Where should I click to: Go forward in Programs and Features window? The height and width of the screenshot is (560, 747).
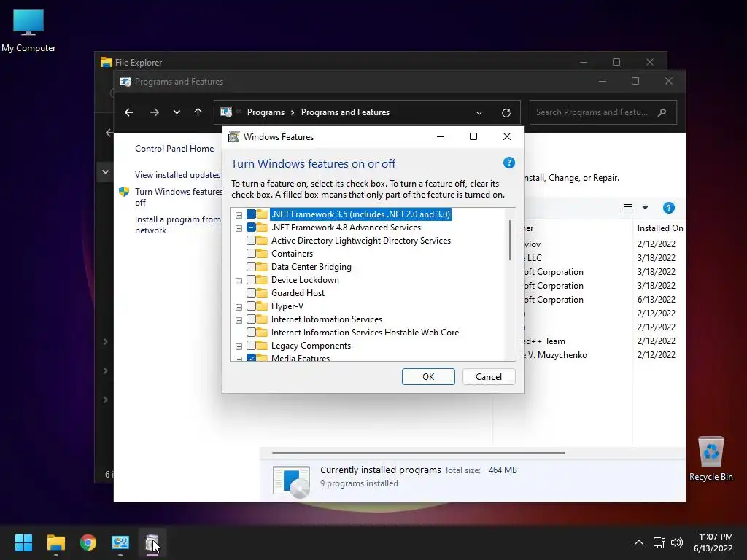(x=155, y=112)
